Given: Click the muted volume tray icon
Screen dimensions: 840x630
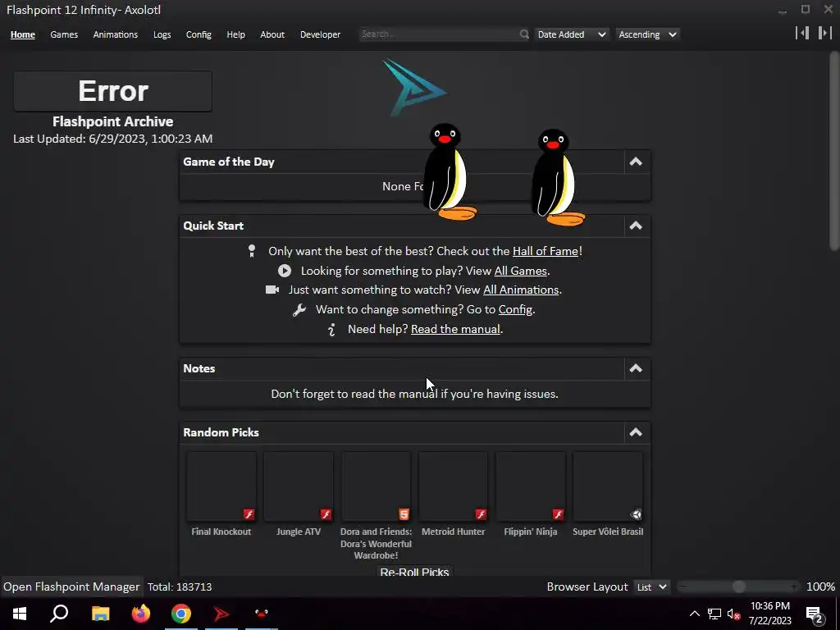Looking at the screenshot, I should pyautogui.click(x=733, y=614).
